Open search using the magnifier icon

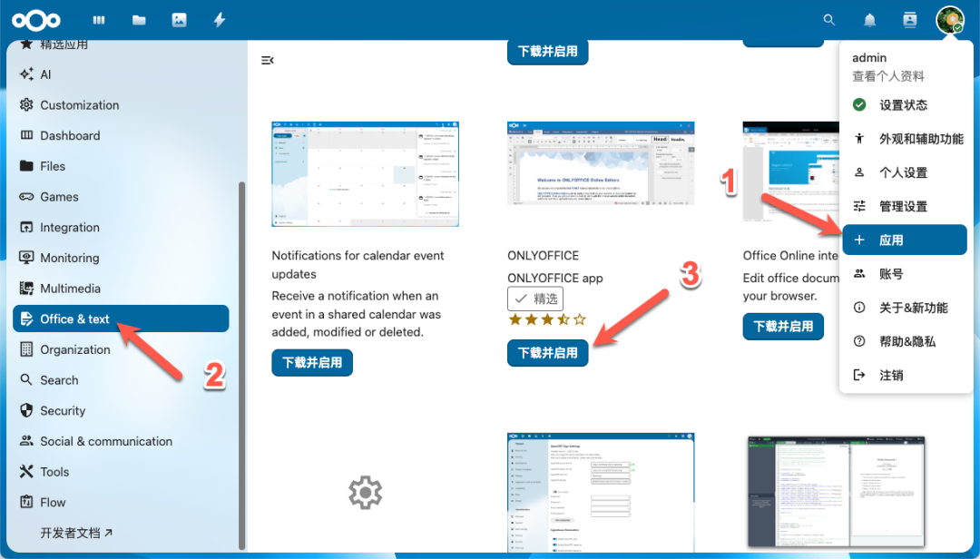coord(828,19)
